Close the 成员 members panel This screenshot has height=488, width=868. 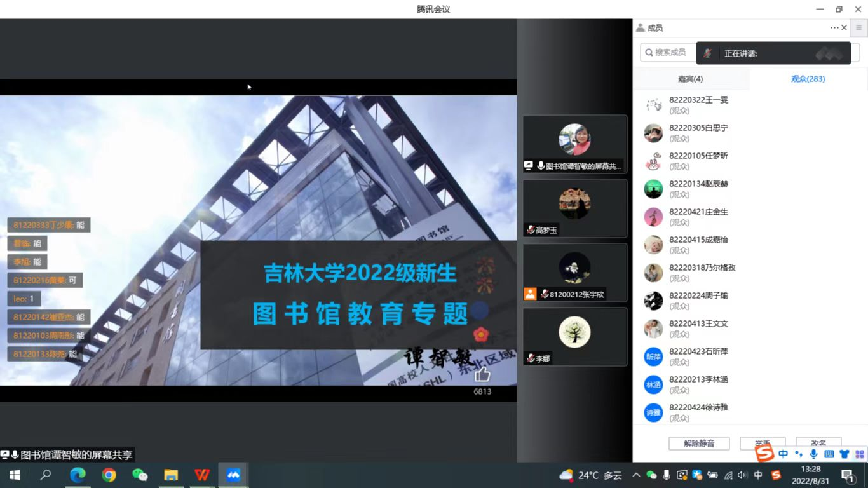pos(844,28)
